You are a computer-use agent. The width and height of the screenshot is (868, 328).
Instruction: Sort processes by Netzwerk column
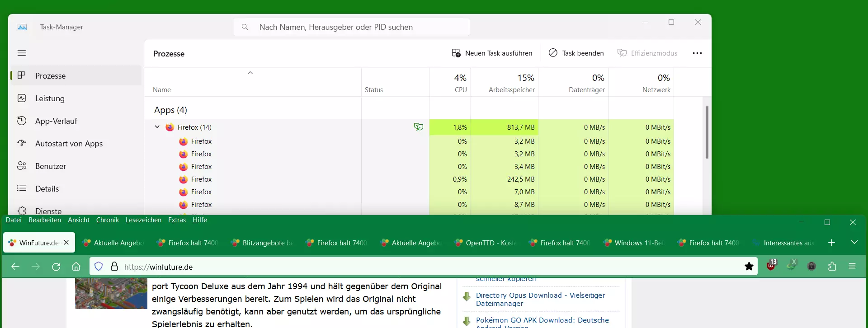[x=641, y=82]
